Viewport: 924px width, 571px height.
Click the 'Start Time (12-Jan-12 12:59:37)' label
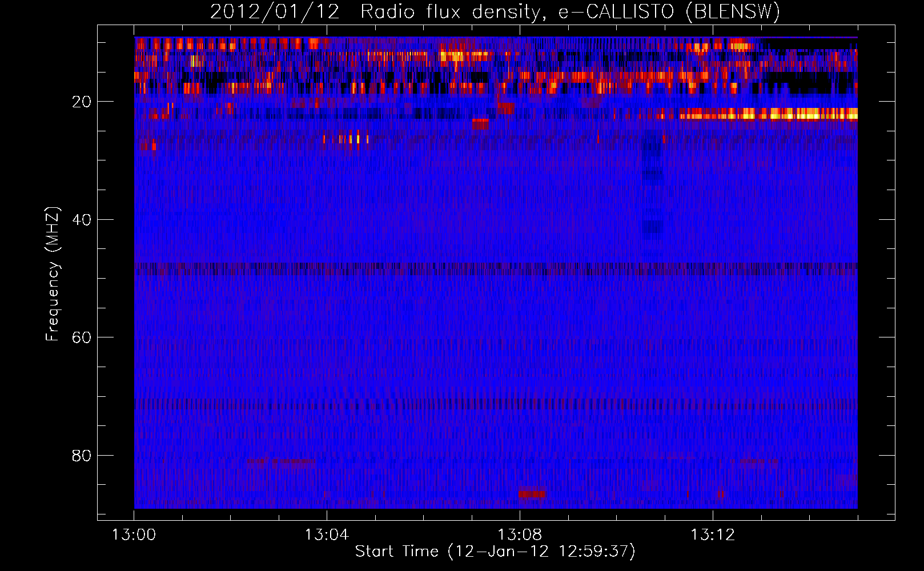495,552
